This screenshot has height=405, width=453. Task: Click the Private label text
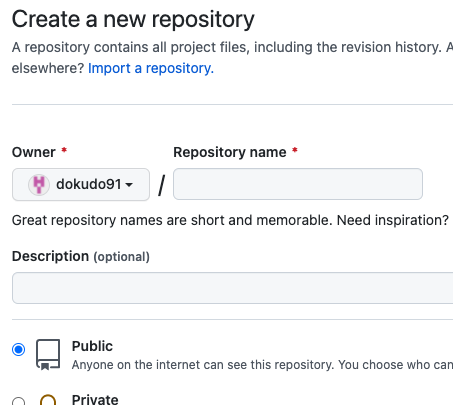(95, 399)
